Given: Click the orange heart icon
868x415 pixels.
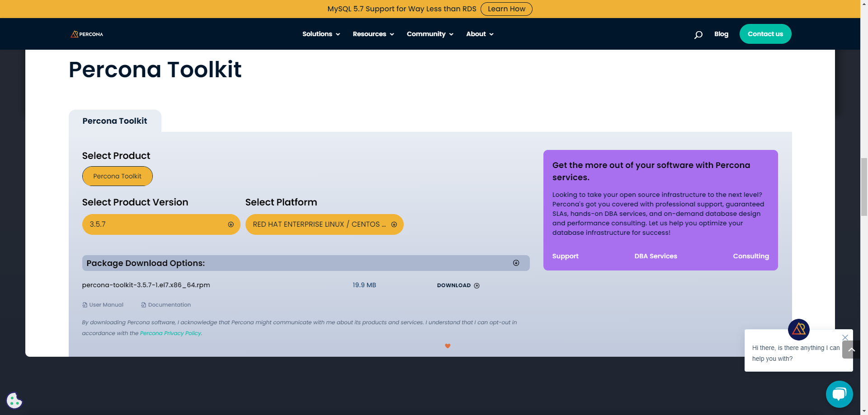Looking at the screenshot, I should (x=448, y=346).
